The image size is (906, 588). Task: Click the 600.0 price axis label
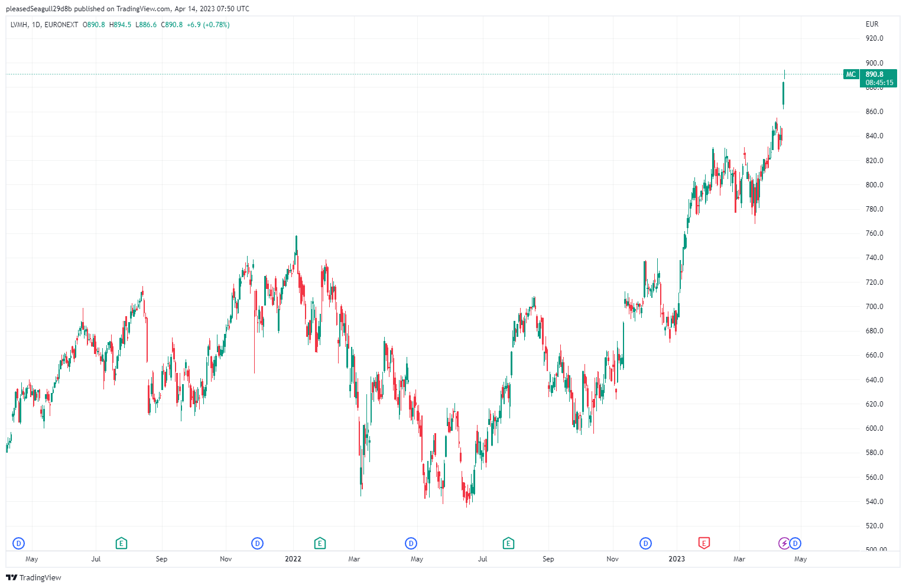coord(875,428)
